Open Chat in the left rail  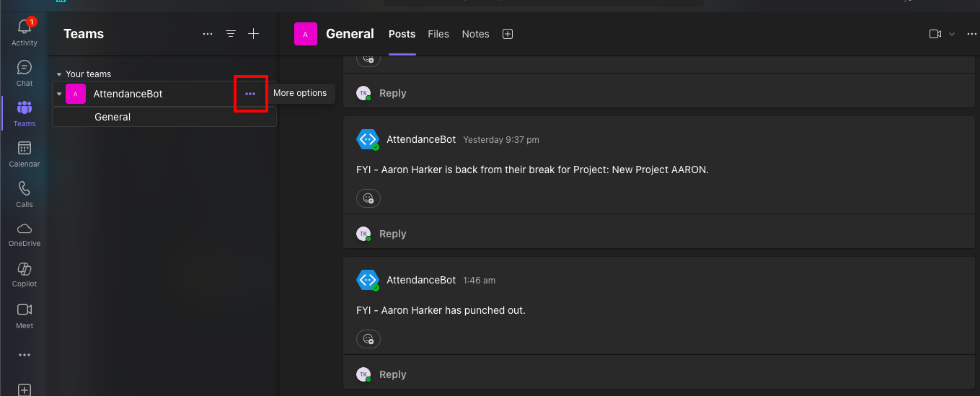tap(25, 73)
